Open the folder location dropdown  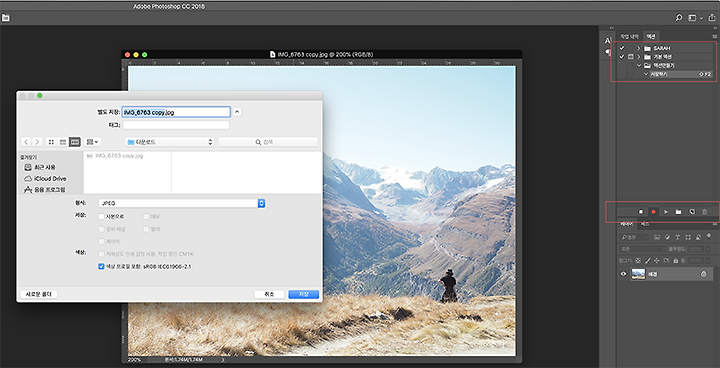[x=170, y=142]
